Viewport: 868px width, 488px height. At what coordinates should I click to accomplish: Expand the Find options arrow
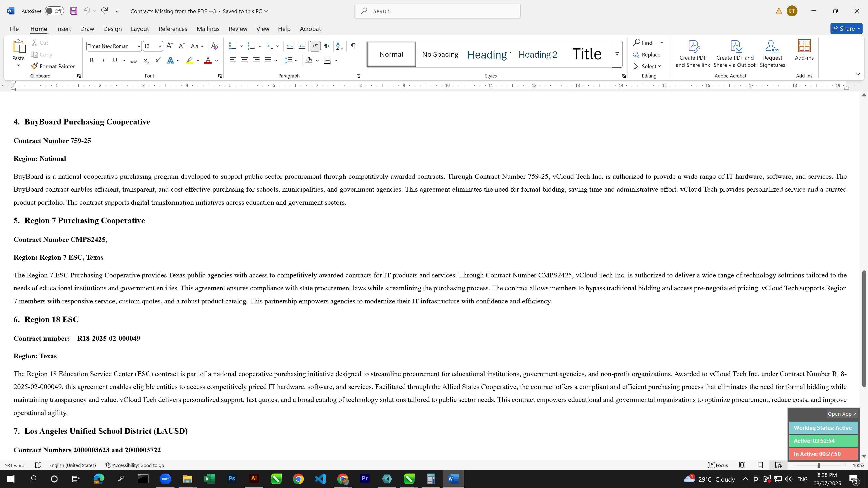(662, 43)
